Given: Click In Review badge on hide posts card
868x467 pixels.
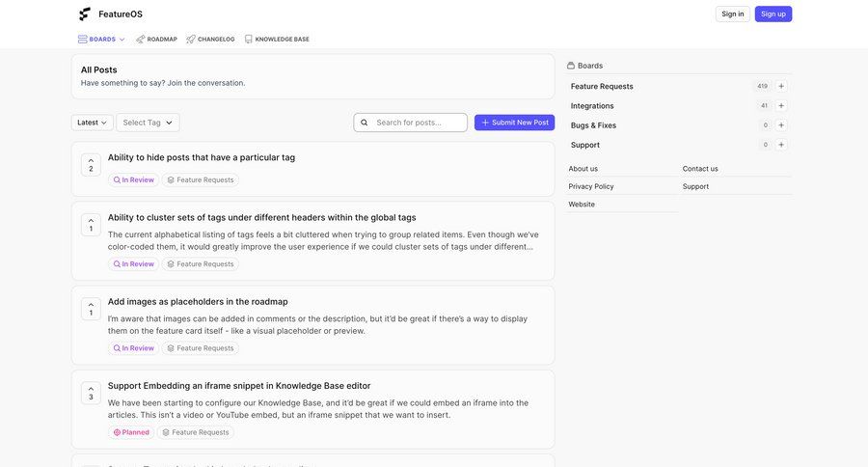Looking at the screenshot, I should click(133, 180).
